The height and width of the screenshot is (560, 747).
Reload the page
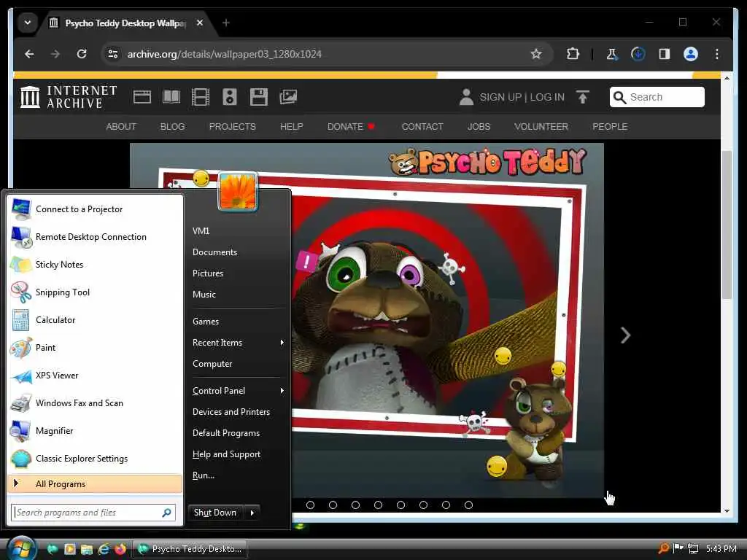click(x=82, y=54)
